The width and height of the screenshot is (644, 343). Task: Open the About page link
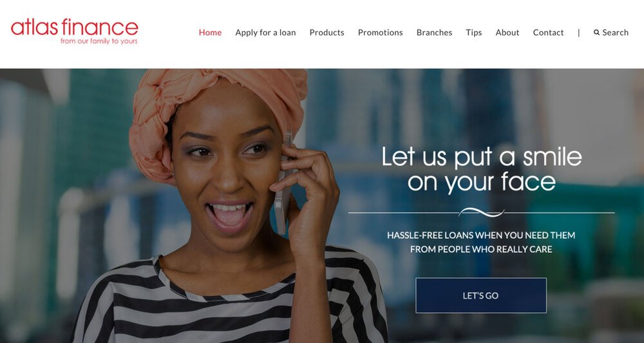pyautogui.click(x=507, y=32)
